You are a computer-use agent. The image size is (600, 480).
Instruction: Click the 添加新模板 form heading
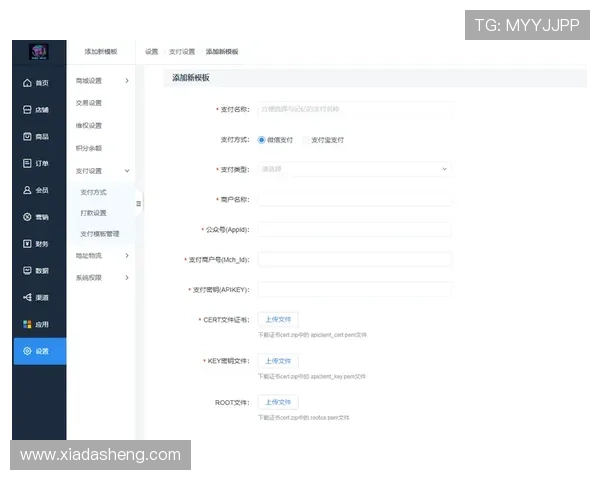point(191,78)
